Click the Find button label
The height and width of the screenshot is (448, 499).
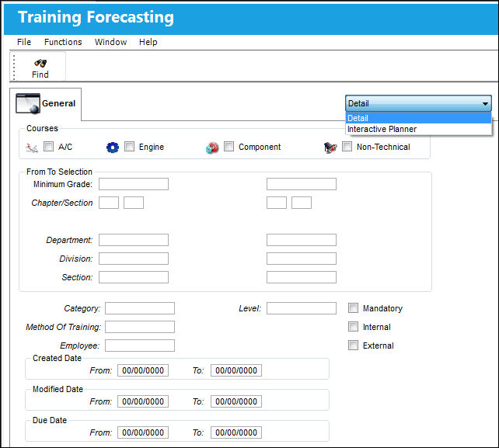40,75
